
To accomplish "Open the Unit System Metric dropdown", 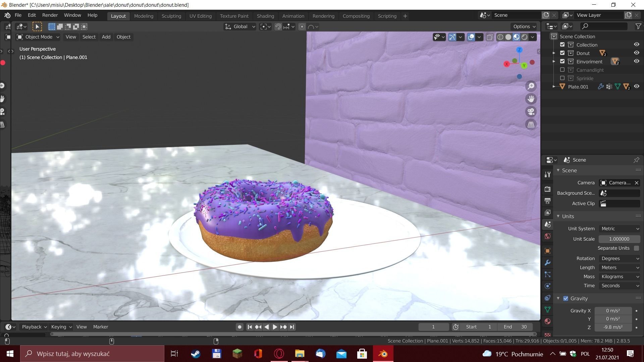I will pyautogui.click(x=620, y=229).
